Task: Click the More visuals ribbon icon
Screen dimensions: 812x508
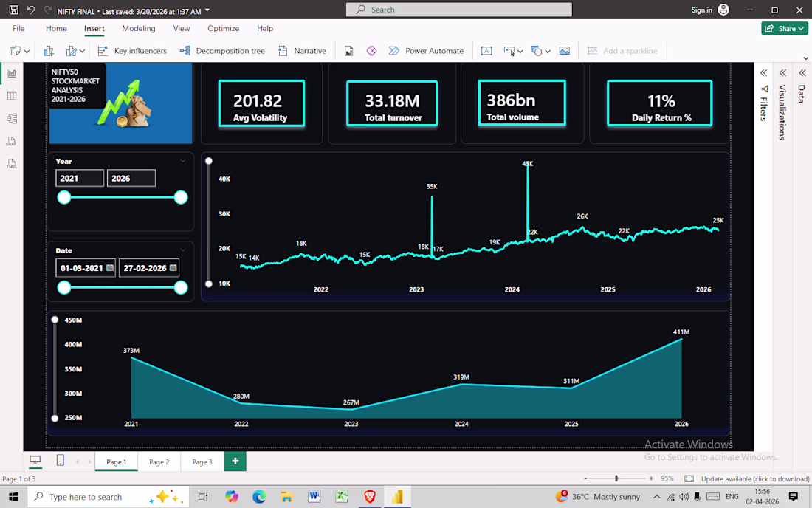Action: click(72, 51)
